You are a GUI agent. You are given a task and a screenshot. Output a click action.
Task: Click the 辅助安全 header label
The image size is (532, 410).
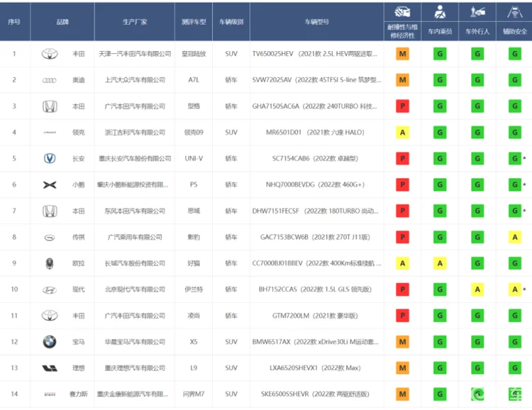[515, 31]
